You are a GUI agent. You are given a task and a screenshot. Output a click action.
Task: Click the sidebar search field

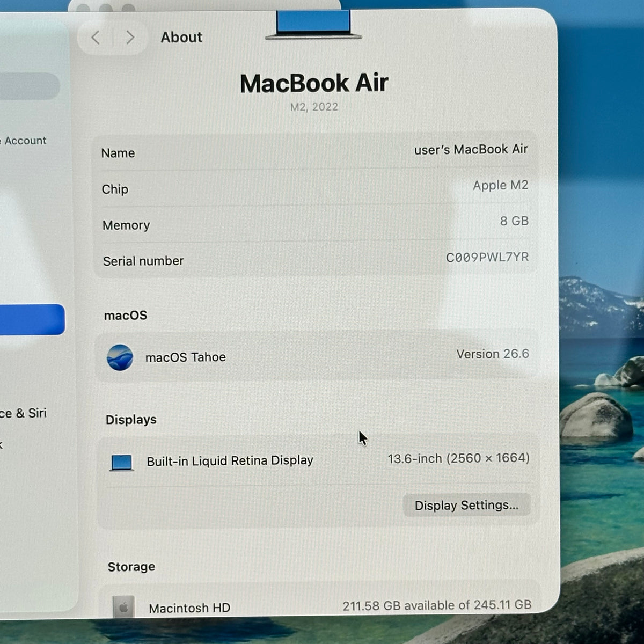click(x=30, y=86)
